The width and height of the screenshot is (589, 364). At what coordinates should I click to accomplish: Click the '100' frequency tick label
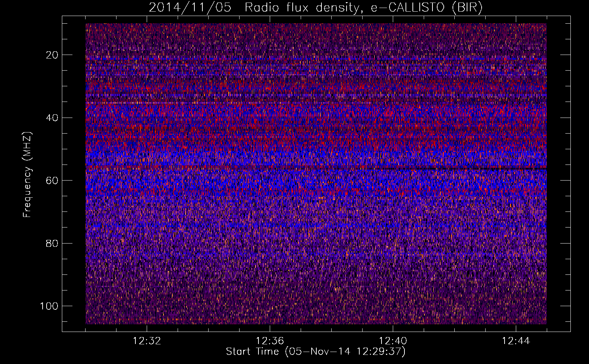click(x=50, y=306)
